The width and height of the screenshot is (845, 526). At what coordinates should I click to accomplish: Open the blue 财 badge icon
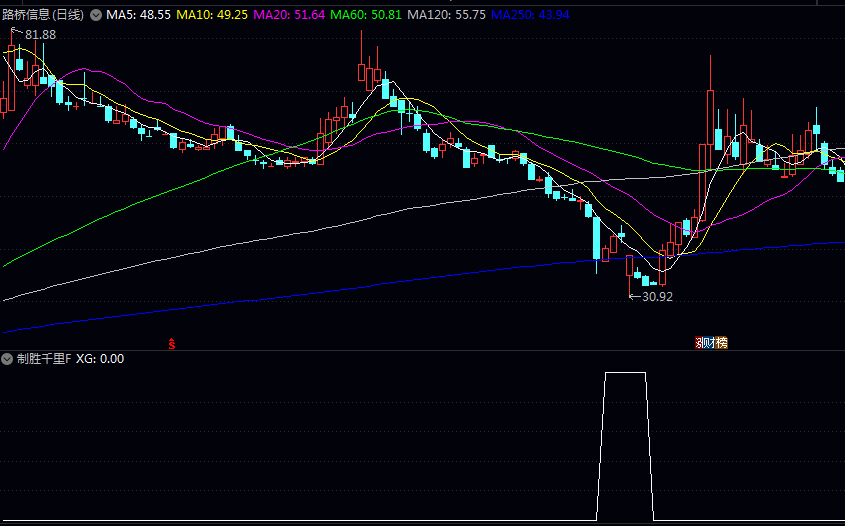711,343
